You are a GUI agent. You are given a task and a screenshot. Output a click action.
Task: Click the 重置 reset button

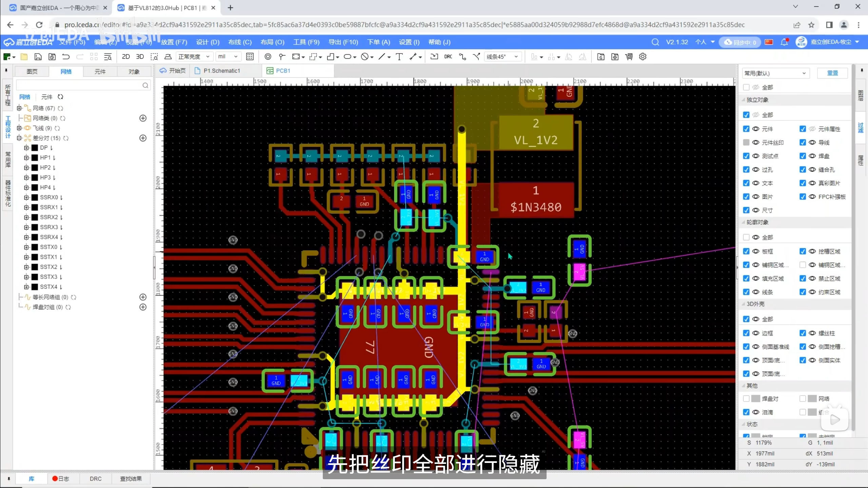pyautogui.click(x=832, y=73)
